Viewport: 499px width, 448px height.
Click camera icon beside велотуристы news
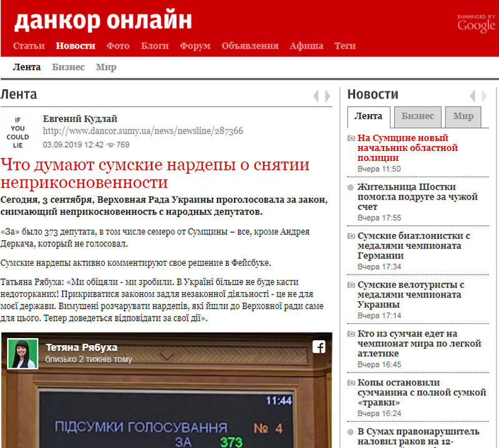(351, 285)
